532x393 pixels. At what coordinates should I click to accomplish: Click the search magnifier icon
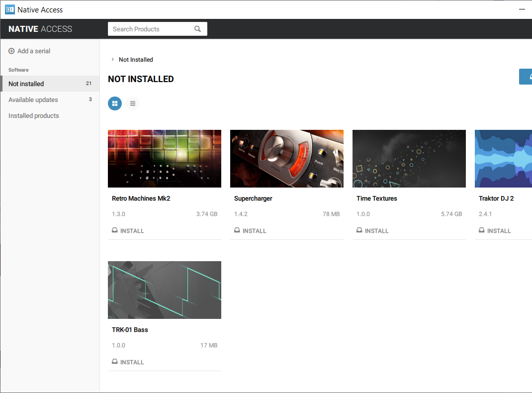197,29
